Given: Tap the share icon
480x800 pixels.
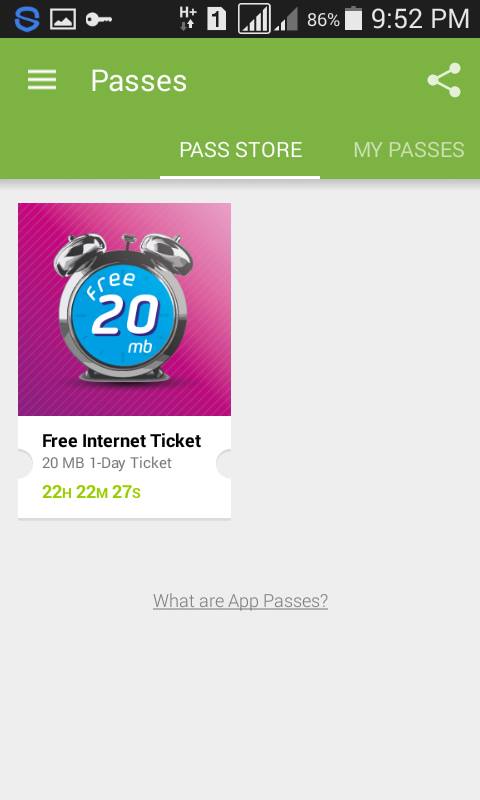Looking at the screenshot, I should (444, 80).
